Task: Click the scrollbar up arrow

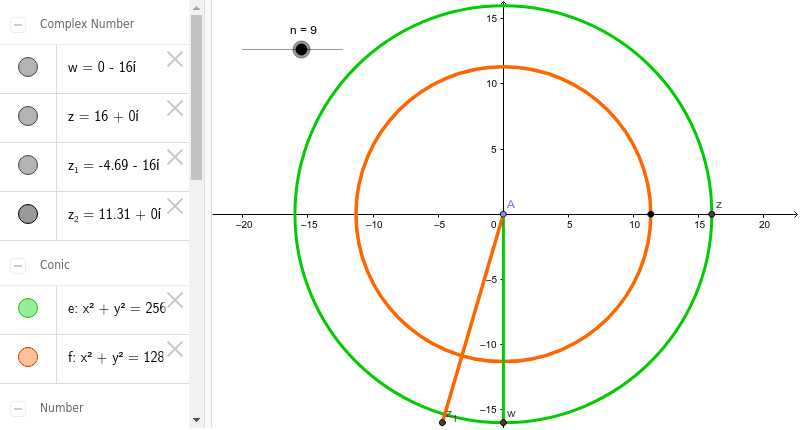Action: click(196, 8)
